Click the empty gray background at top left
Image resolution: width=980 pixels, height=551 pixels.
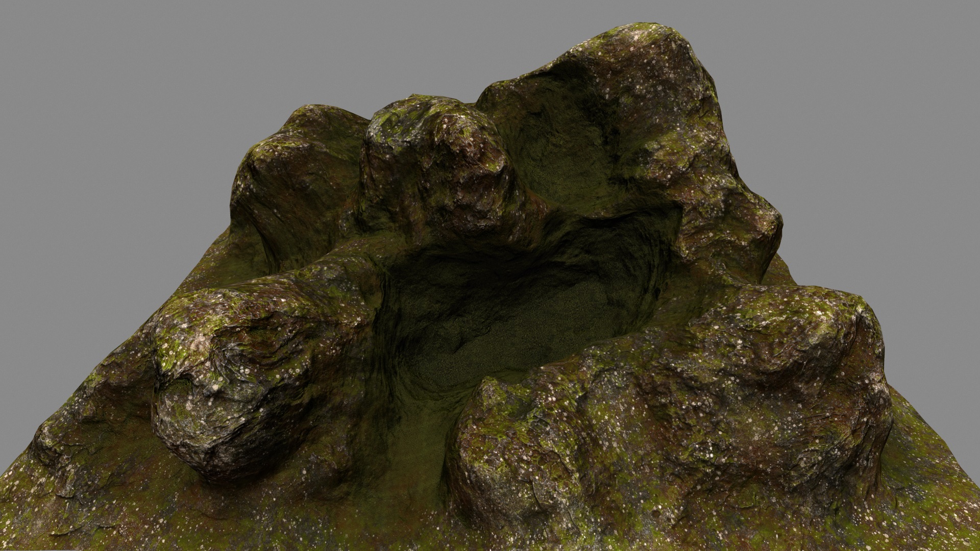[x=102, y=77]
